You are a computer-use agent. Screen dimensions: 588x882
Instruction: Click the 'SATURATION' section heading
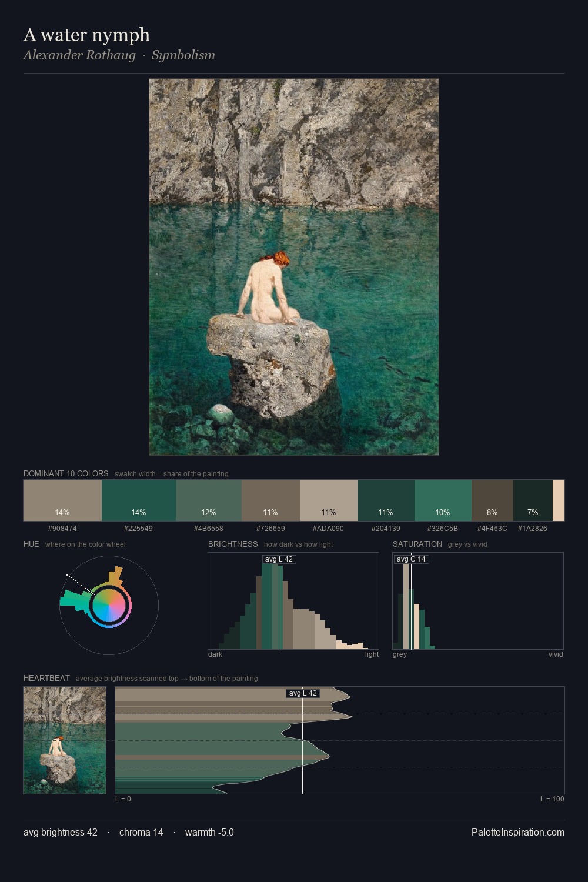point(417,544)
